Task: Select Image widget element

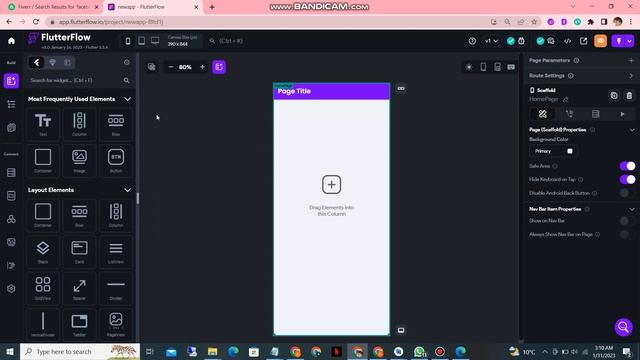Action: 79,160
